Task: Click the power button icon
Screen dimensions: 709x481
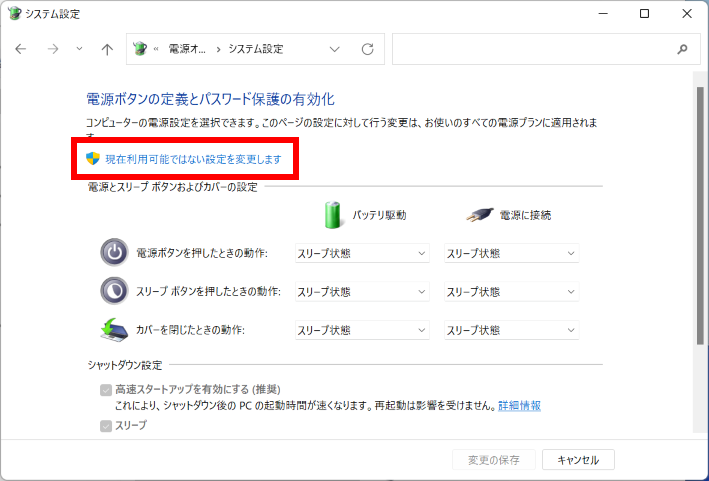Action: point(115,253)
